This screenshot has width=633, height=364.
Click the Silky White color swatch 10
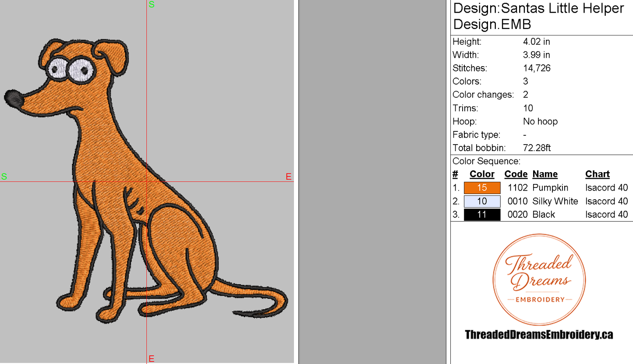coord(482,201)
